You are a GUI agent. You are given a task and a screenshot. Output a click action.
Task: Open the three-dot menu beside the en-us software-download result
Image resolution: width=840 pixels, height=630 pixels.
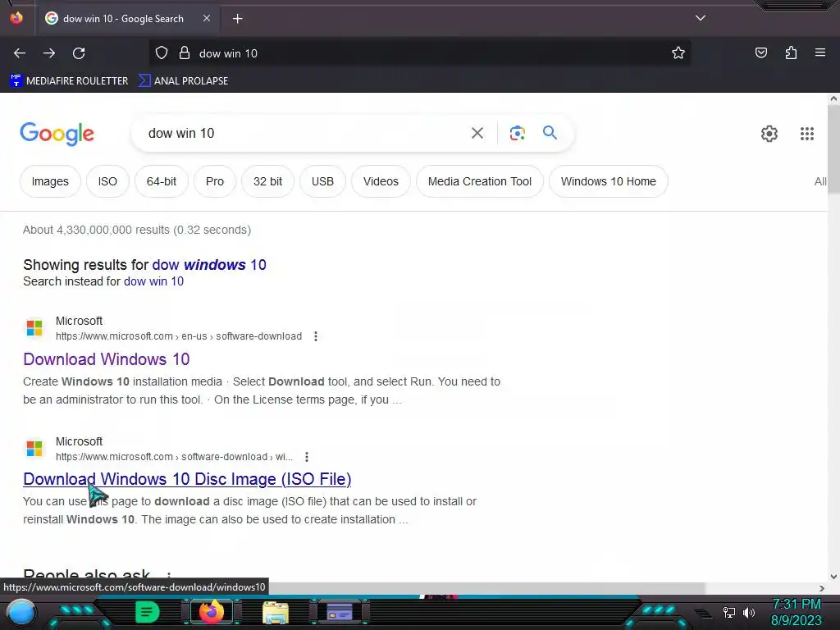pos(316,336)
